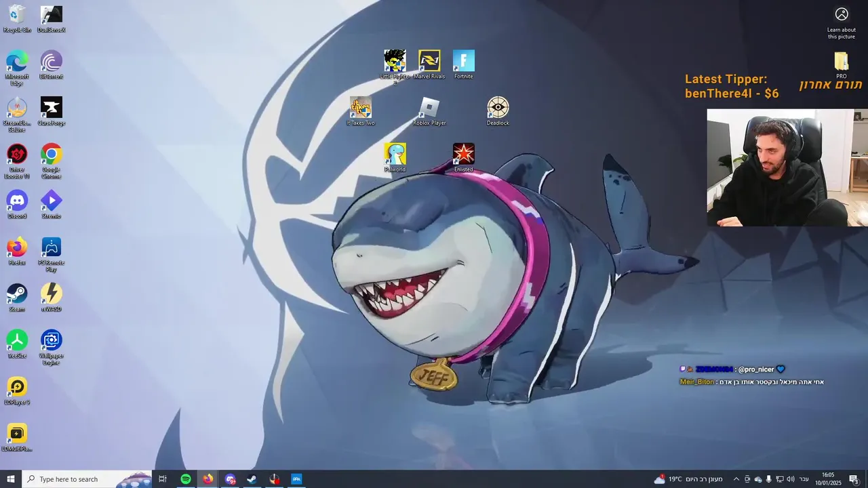
Task: Click Learn about this picture icon
Action: click(842, 23)
